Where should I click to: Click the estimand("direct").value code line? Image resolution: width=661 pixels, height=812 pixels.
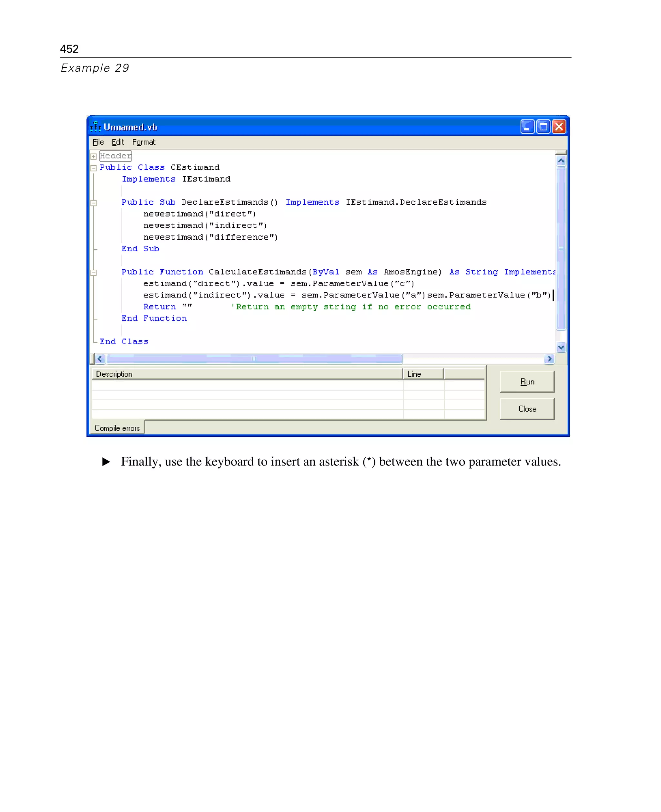279,284
